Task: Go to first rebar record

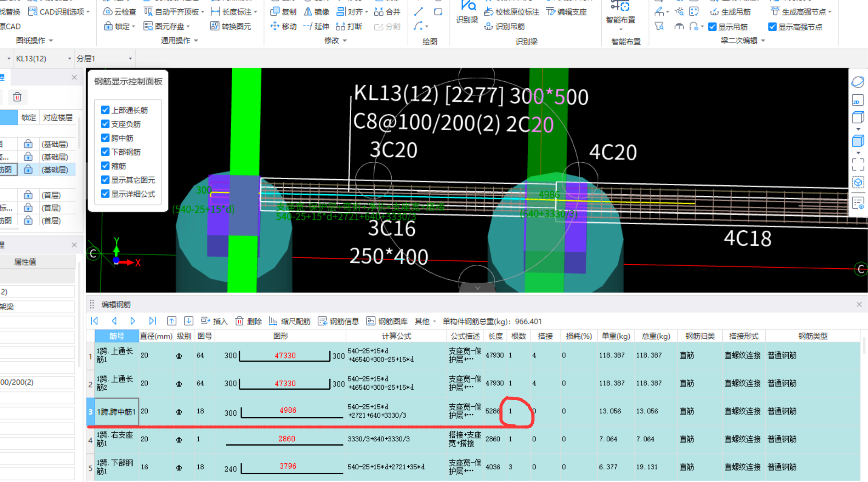Action: point(95,321)
